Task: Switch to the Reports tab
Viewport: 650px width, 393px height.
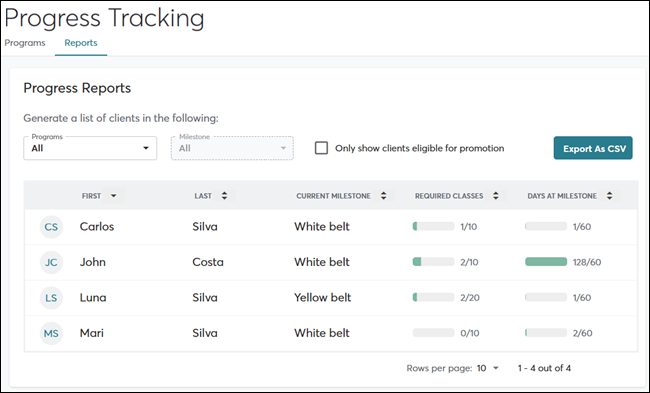Action: [81, 43]
